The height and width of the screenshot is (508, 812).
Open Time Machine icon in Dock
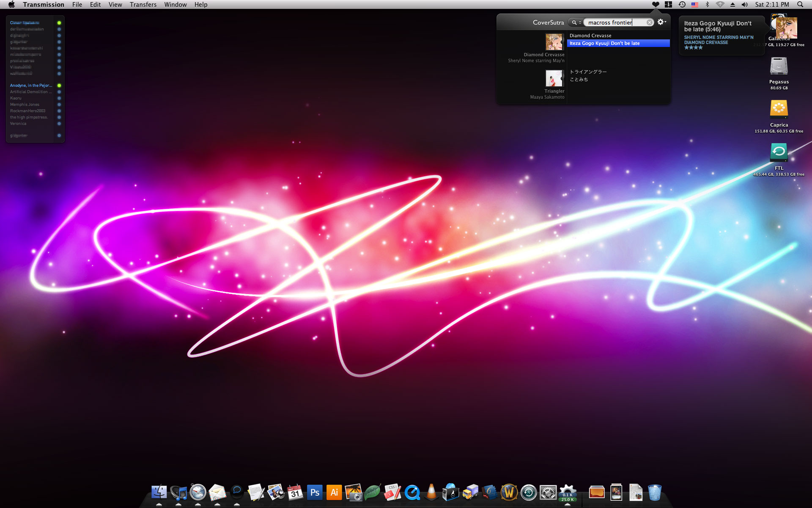(529, 492)
